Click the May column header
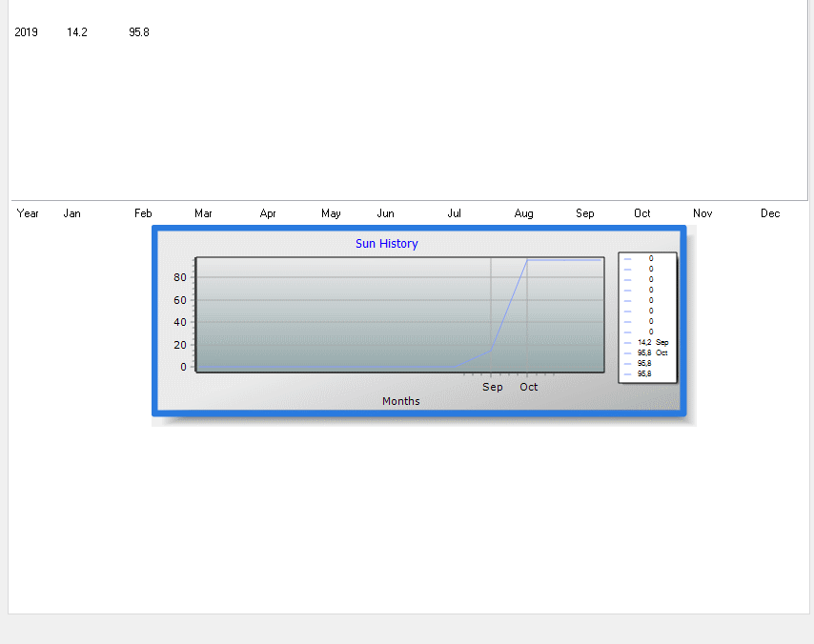 tap(331, 213)
